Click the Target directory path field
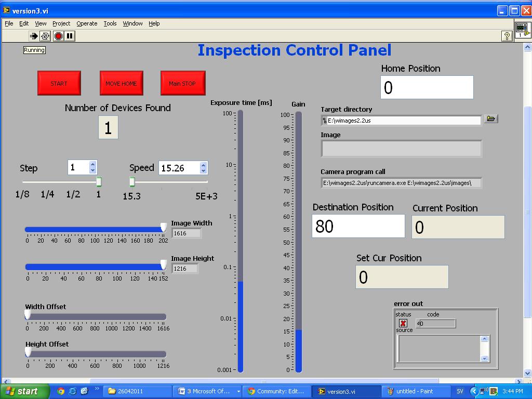The width and height of the screenshot is (532, 399). (x=401, y=121)
